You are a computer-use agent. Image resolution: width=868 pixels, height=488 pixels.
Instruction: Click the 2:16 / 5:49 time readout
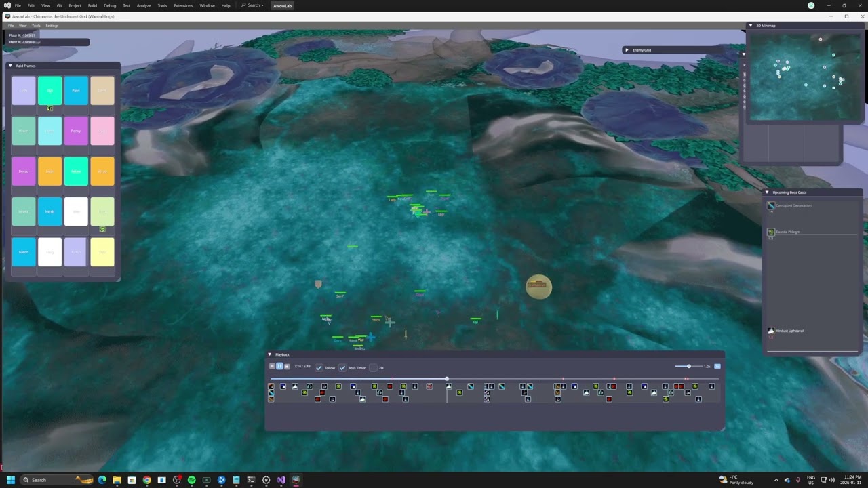[302, 367]
